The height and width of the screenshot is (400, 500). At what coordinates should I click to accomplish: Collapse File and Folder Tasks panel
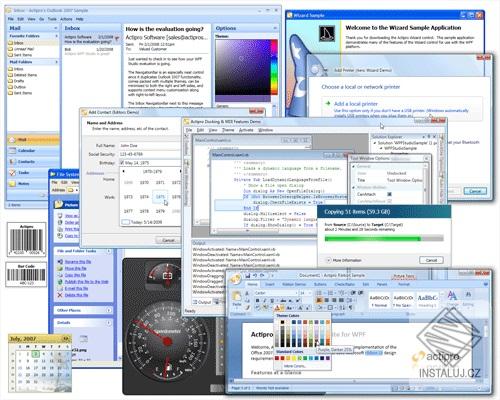[109, 251]
